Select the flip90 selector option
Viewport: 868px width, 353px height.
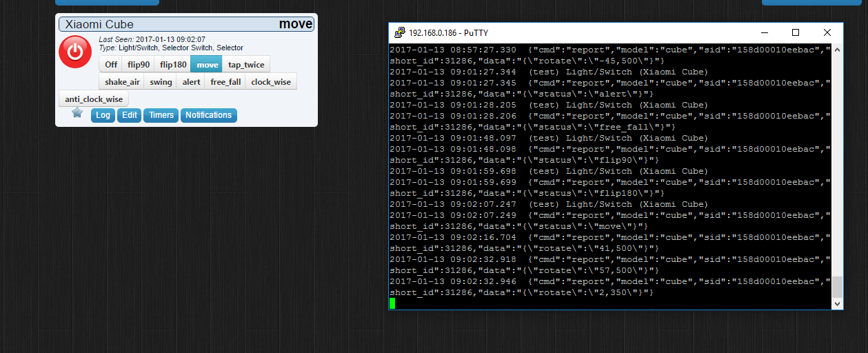click(138, 65)
